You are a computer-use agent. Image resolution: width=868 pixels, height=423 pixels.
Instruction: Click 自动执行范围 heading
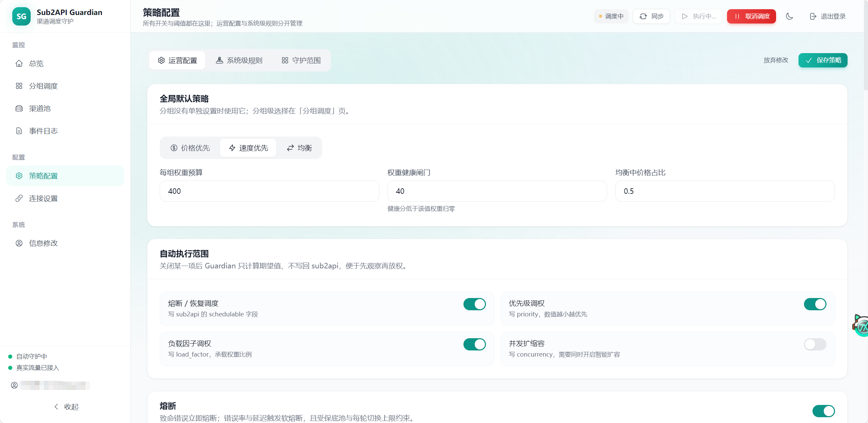click(184, 254)
